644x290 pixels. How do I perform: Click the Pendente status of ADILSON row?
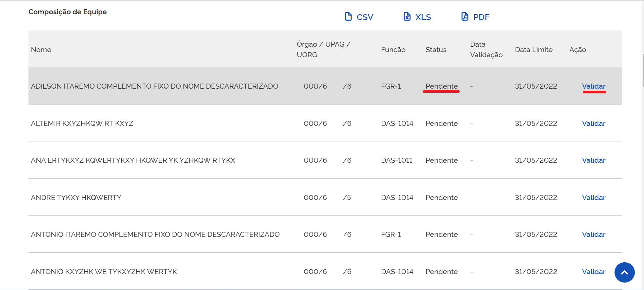click(441, 86)
